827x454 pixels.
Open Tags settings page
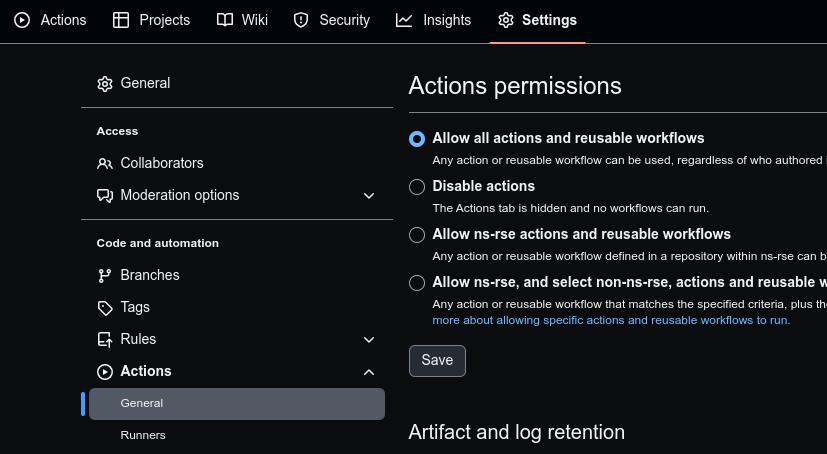coord(135,307)
